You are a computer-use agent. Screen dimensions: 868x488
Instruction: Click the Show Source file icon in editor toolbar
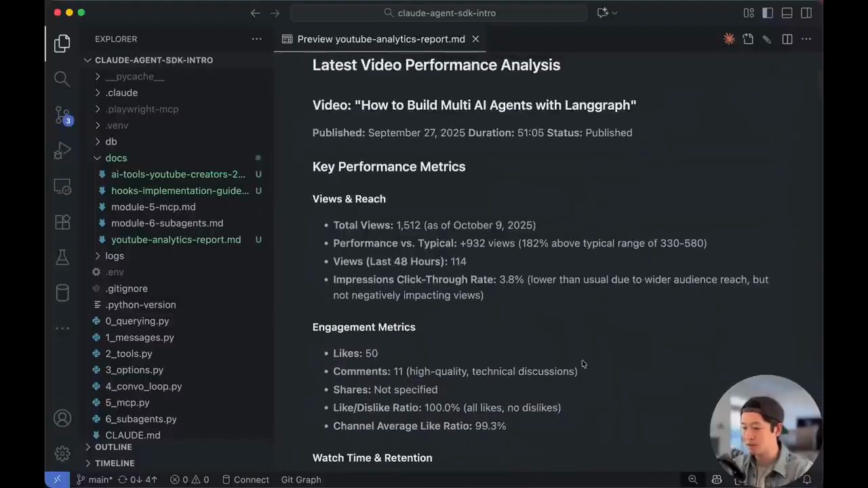748,39
